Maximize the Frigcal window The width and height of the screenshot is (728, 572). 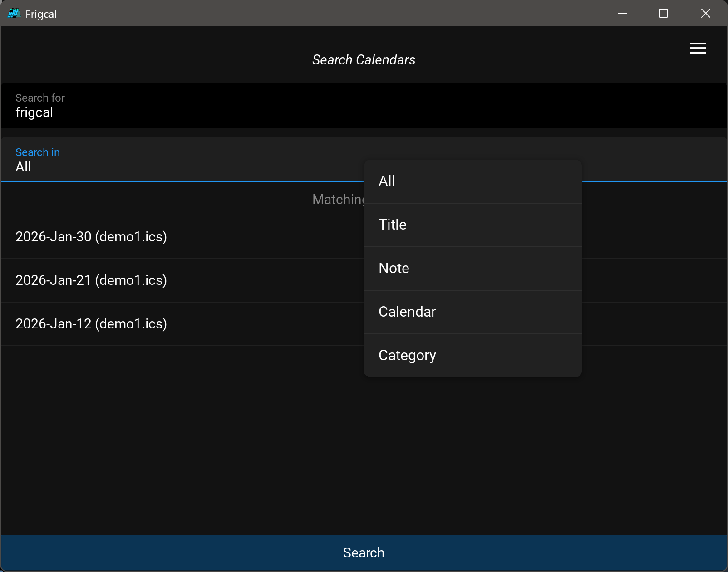664,14
